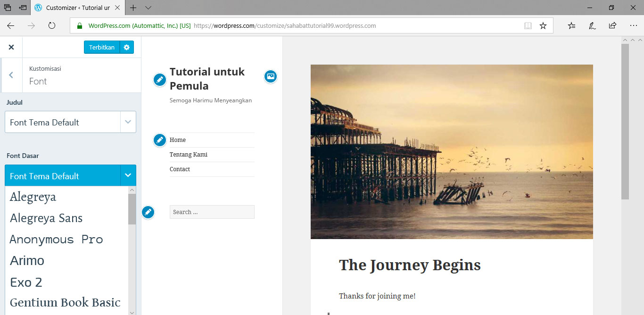The width and height of the screenshot is (644, 315).
Task: Open Tentang Kami menu link
Action: pos(189,155)
